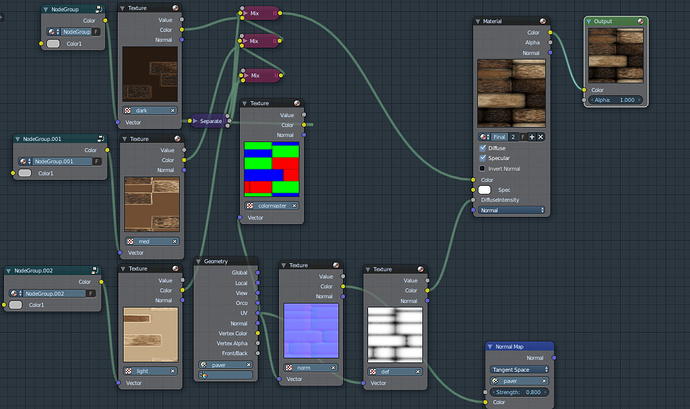Clear paver field in Normal Map node

(x=544, y=381)
